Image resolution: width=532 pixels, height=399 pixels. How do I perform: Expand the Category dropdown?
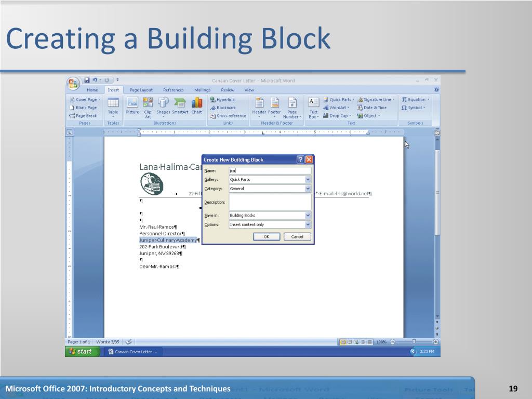coord(308,188)
